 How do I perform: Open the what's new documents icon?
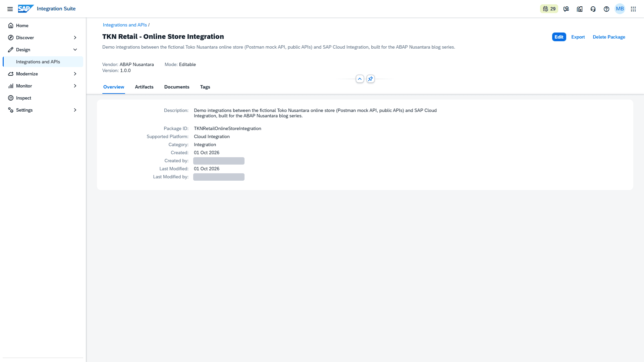pyautogui.click(x=580, y=9)
